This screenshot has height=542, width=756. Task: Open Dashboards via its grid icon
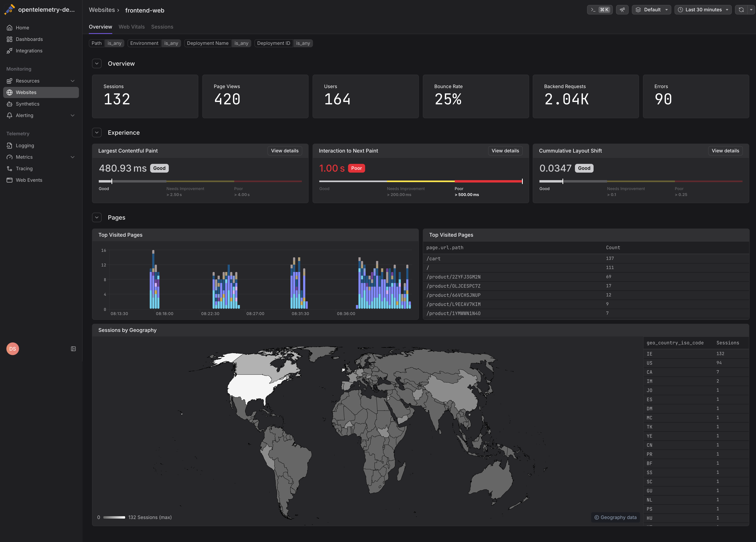[x=9, y=39]
